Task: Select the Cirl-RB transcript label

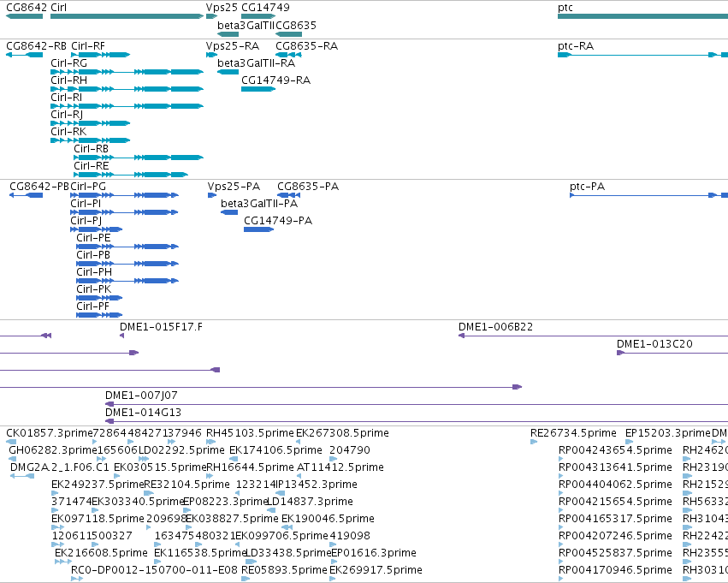Action: click(91, 149)
